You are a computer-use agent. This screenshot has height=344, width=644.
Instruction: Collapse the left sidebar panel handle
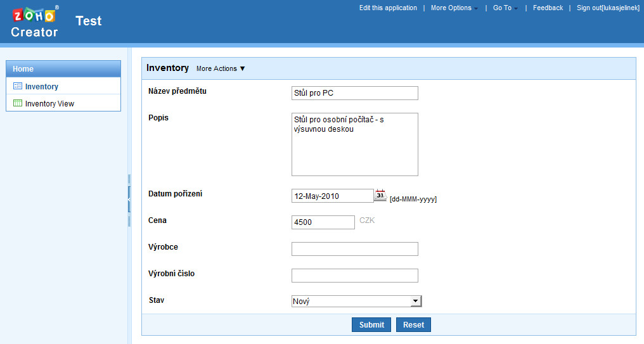point(129,200)
